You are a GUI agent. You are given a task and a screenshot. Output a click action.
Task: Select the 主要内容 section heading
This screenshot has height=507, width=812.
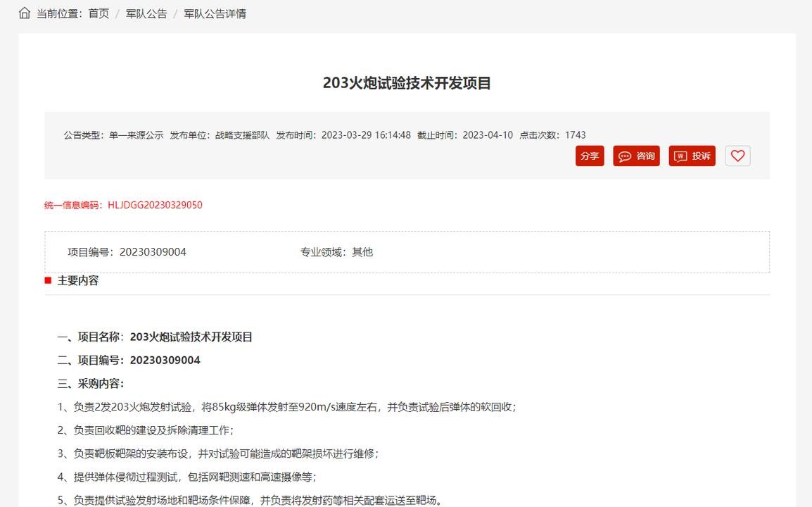click(78, 280)
